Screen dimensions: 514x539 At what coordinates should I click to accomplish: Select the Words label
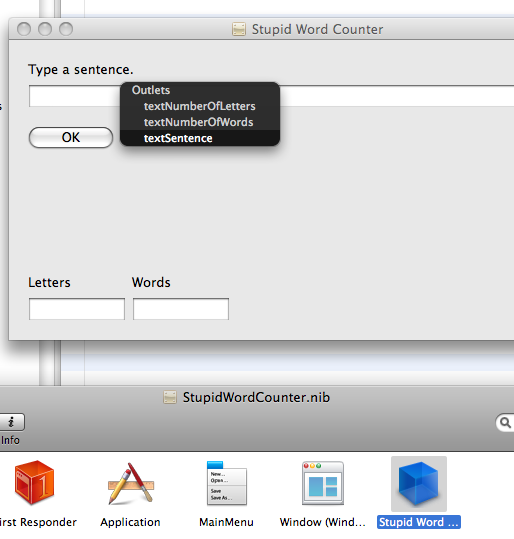[x=151, y=283]
